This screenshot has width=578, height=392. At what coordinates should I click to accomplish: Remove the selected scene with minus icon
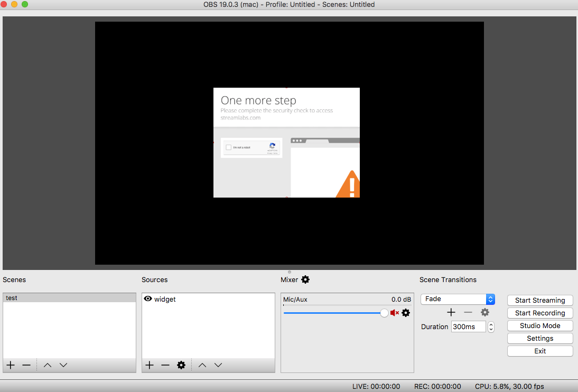tap(26, 365)
